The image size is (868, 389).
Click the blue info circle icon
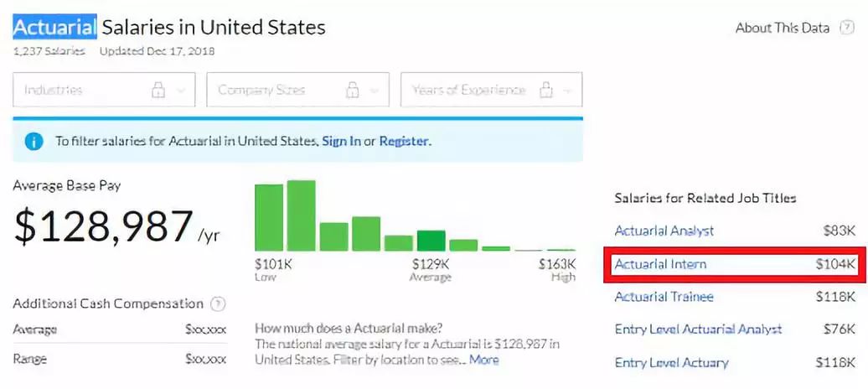[x=34, y=142]
